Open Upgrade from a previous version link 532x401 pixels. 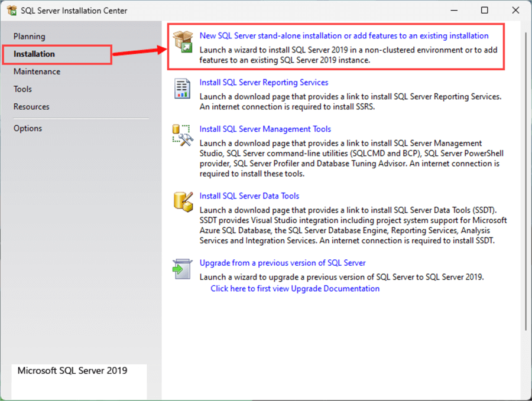point(283,263)
